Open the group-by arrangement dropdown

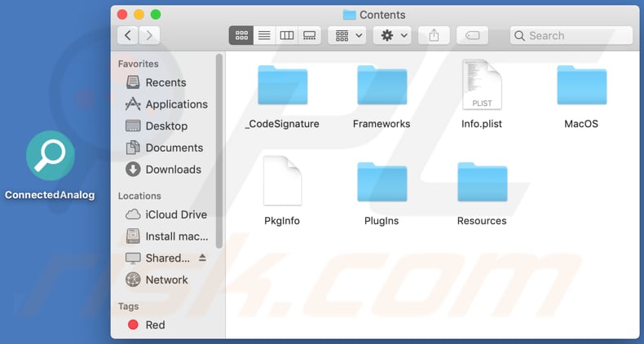349,35
